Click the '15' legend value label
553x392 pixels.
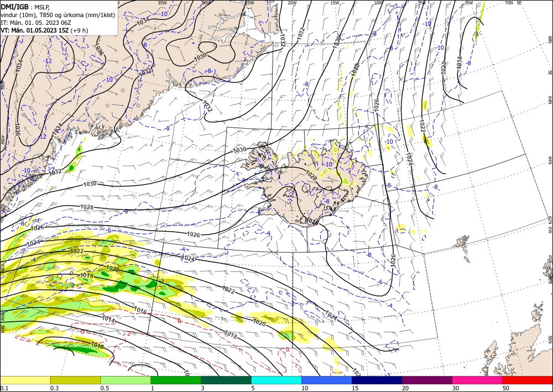355,388
